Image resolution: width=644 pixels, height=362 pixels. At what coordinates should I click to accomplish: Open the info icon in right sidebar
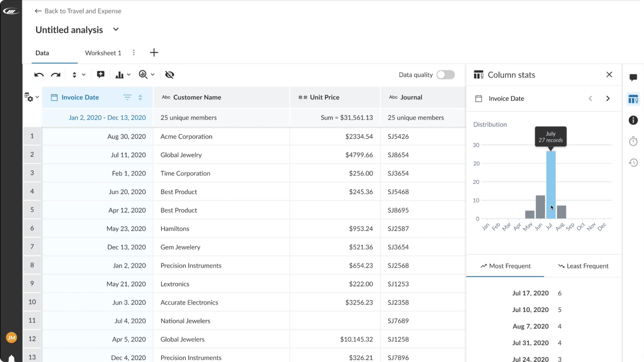click(633, 120)
